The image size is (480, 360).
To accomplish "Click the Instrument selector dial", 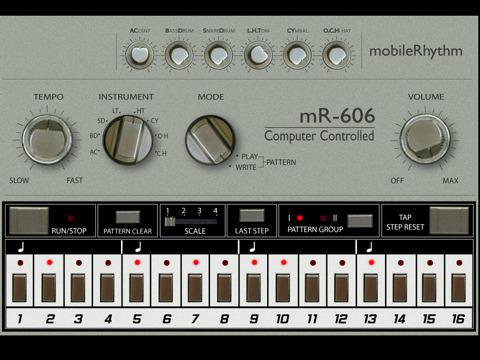I will pos(128,140).
